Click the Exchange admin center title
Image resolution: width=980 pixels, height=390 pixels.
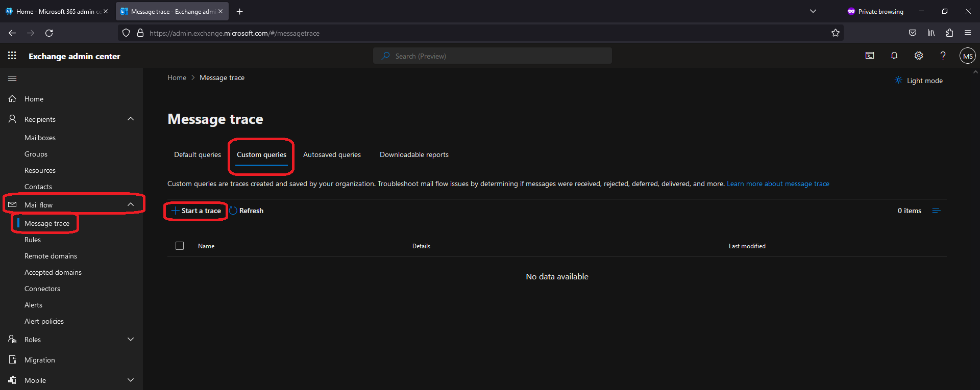pyautogui.click(x=75, y=56)
